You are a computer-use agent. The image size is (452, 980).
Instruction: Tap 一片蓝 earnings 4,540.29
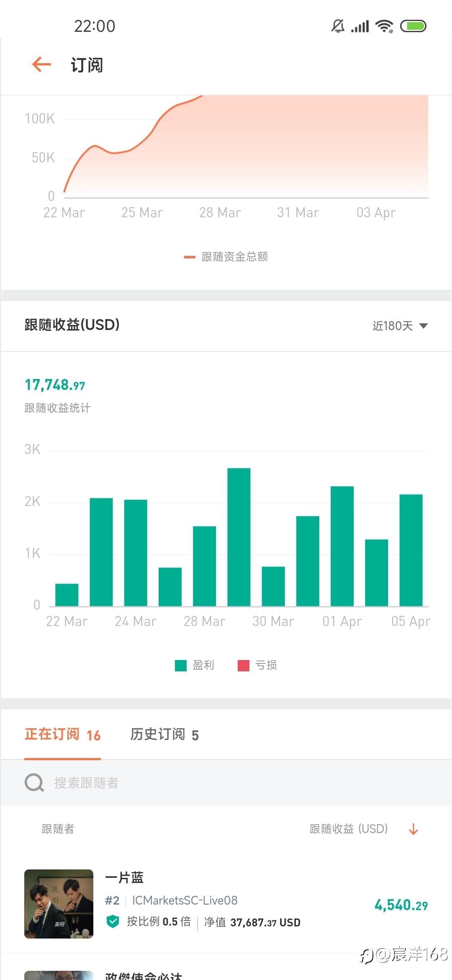click(401, 905)
